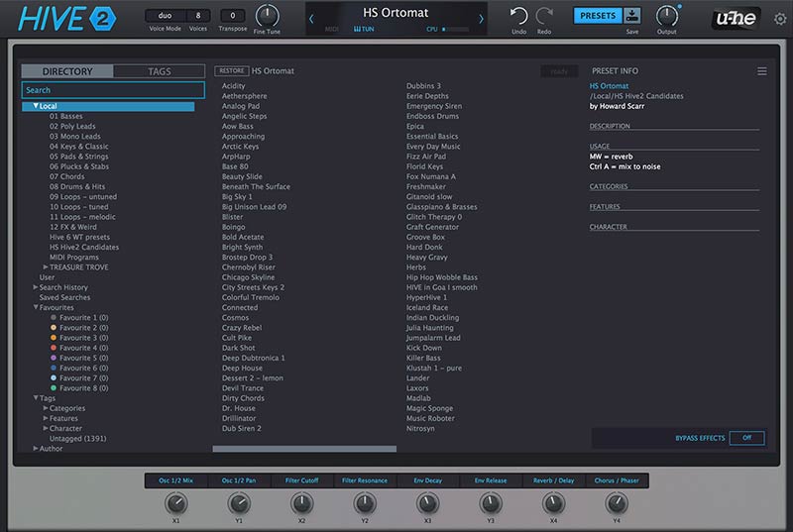Click the Fine Tune knob
Screen dimensions: 793x532
[x=267, y=16]
